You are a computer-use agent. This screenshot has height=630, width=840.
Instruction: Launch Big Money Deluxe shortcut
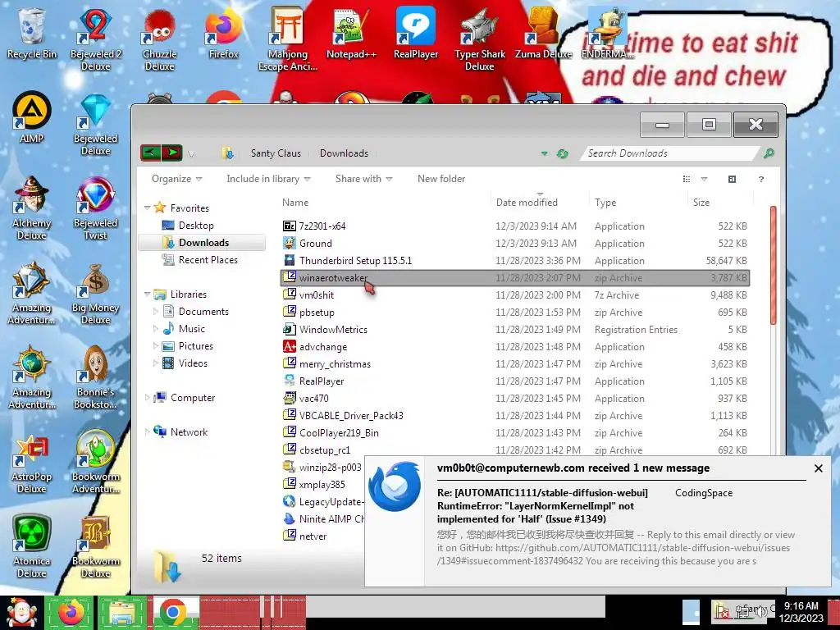[x=95, y=294]
